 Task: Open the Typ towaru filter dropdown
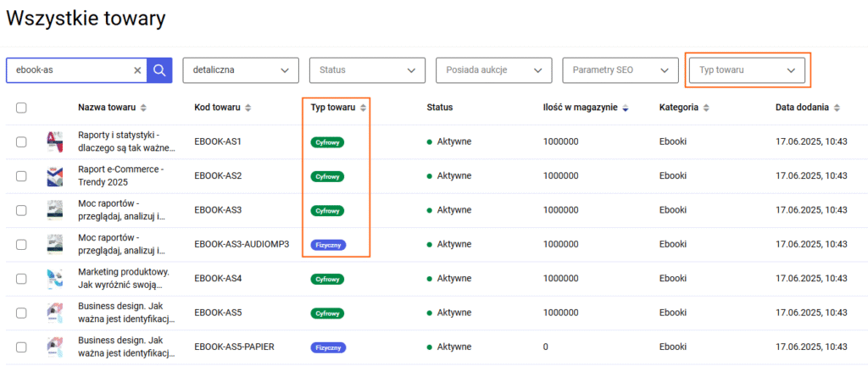click(748, 70)
